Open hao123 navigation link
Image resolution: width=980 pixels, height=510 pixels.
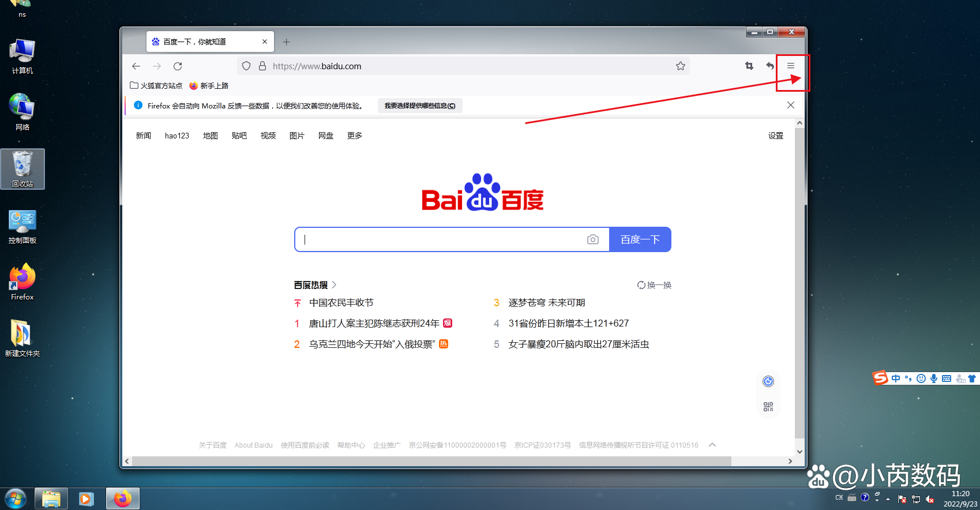[x=177, y=136]
